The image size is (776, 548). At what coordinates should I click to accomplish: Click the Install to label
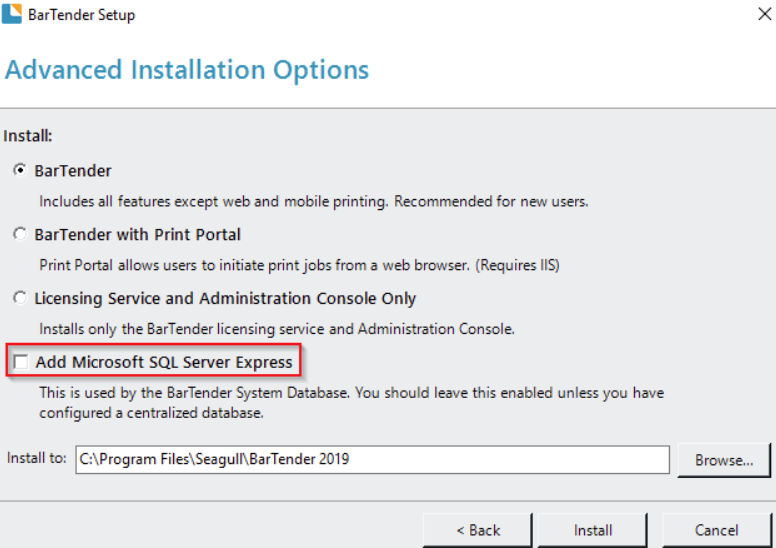point(37,458)
